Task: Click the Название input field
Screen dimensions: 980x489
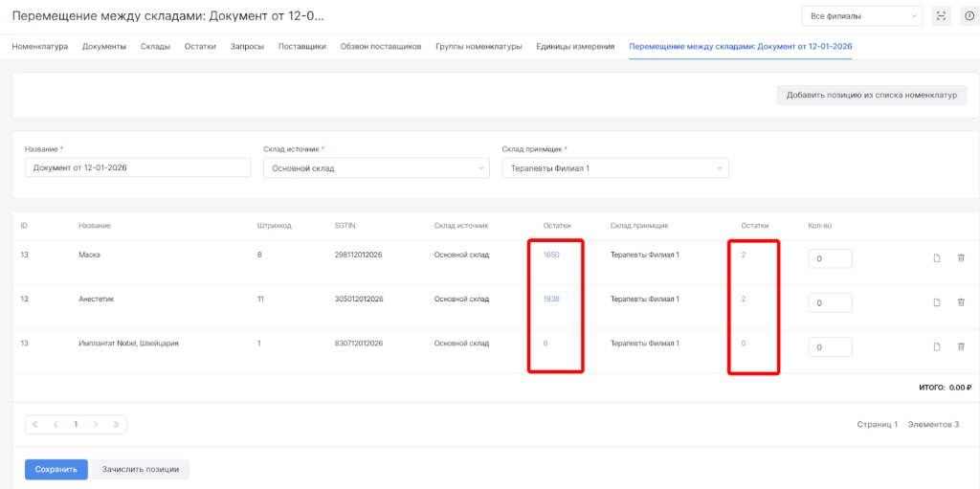Action: (x=137, y=168)
